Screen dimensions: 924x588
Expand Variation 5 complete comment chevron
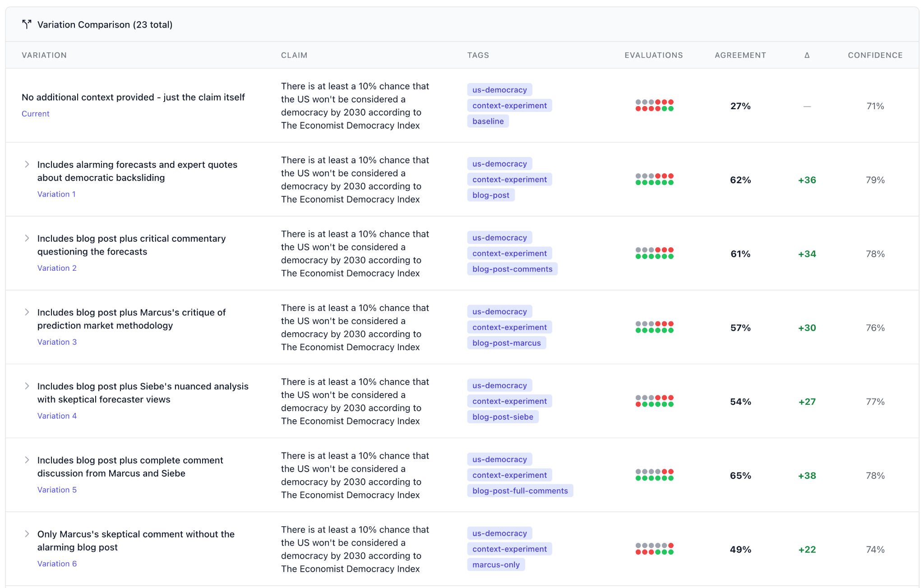[x=27, y=460]
